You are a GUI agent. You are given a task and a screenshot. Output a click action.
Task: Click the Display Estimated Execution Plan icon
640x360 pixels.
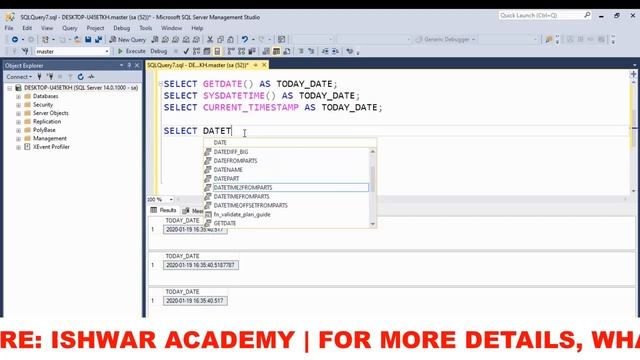(197, 51)
